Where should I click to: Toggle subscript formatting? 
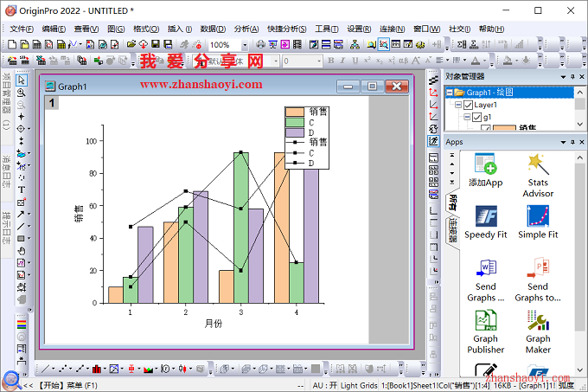click(x=379, y=61)
